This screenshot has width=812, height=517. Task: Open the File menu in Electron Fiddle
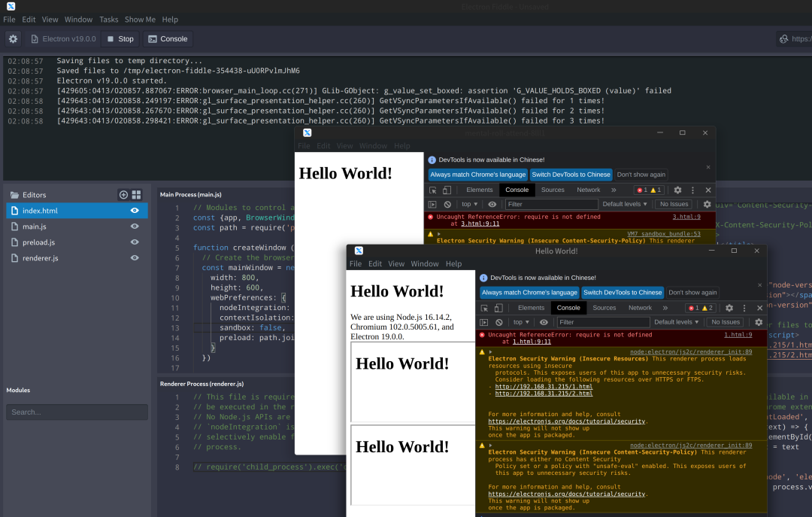pyautogui.click(x=9, y=19)
